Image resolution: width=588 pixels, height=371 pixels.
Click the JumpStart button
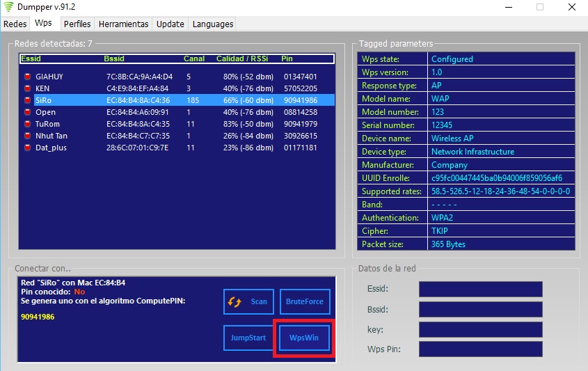click(248, 338)
